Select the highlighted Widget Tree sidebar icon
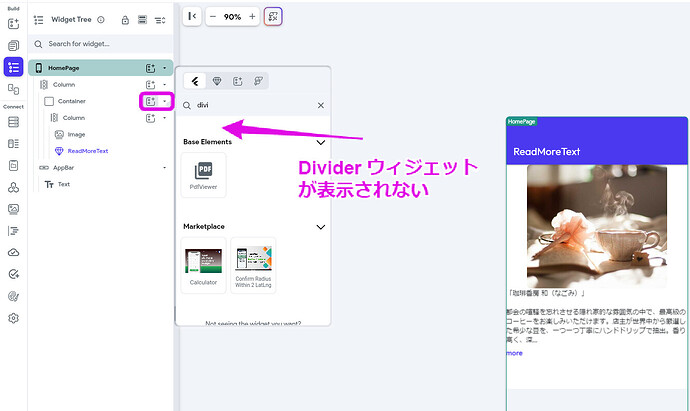Viewport: 690px width, 411px height. click(x=13, y=67)
